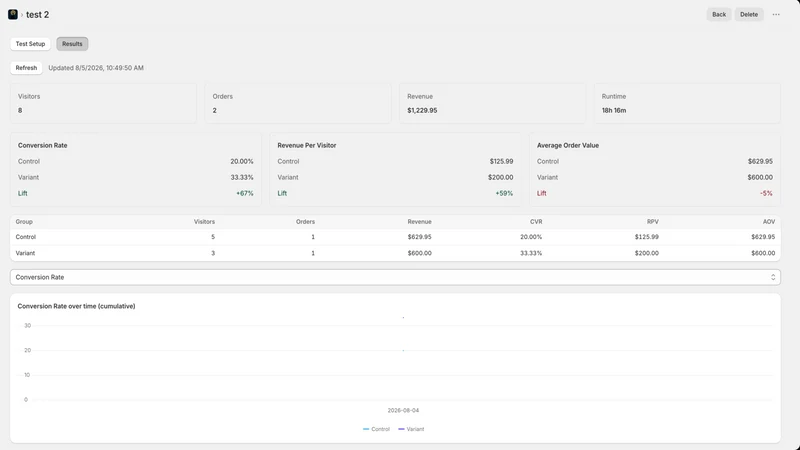
Task: Click the $629.95 Control value in AOV card
Action: (x=760, y=161)
